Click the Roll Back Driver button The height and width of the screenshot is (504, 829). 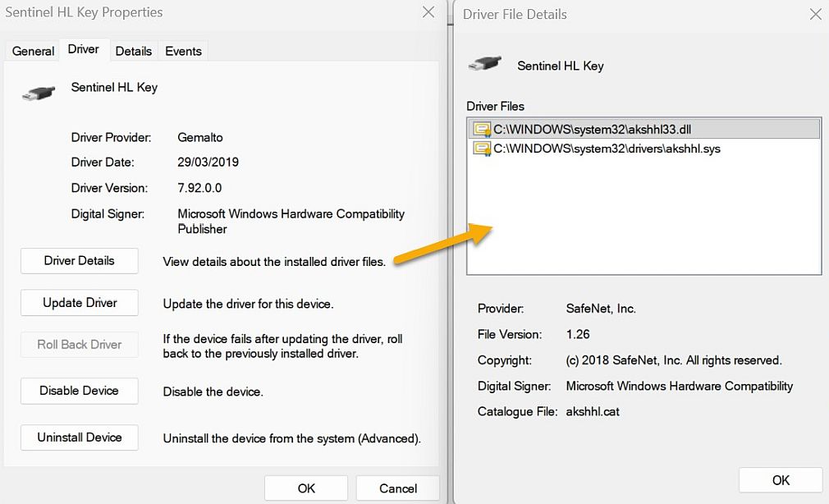click(80, 345)
